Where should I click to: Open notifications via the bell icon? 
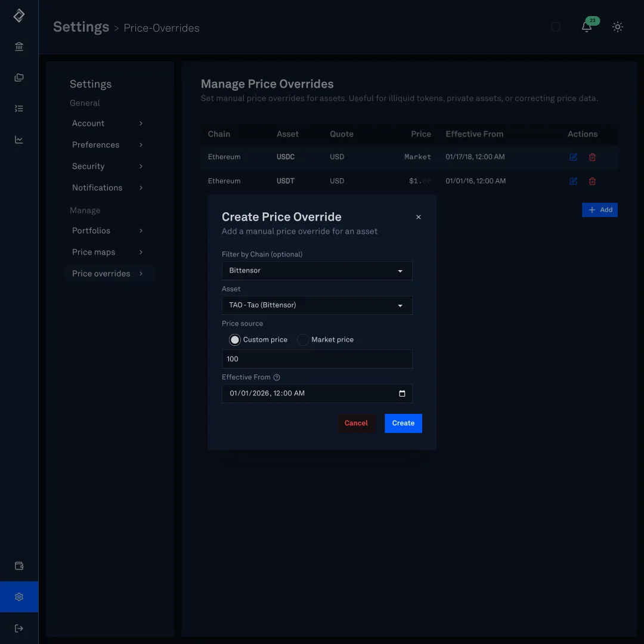coord(586,27)
